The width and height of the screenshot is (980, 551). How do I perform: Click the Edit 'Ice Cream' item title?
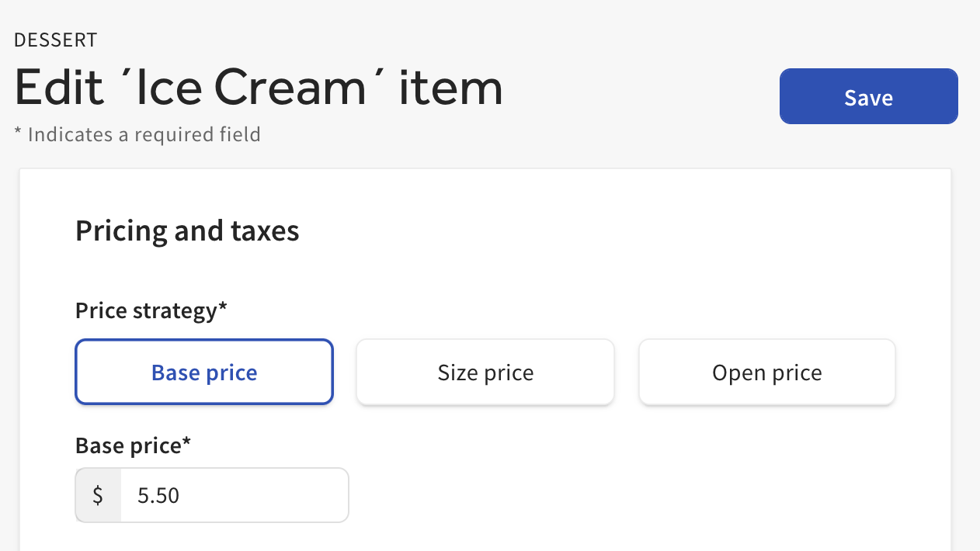(259, 85)
